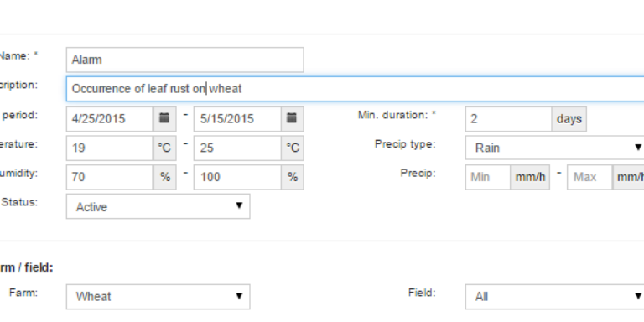Click the Field label

point(422,293)
